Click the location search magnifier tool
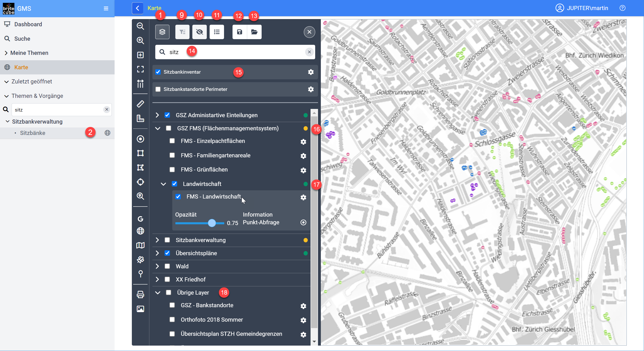Viewport: 644px width, 351px height. [140, 196]
